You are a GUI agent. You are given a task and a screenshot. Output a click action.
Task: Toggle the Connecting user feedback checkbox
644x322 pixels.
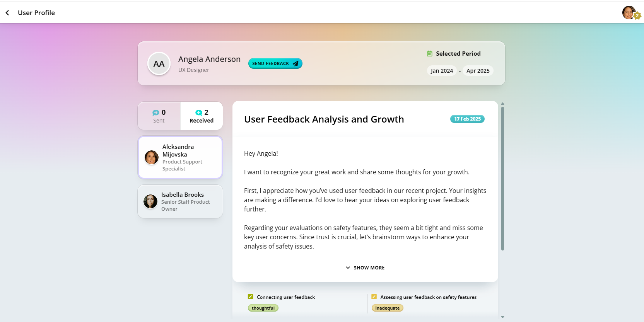coord(250,297)
